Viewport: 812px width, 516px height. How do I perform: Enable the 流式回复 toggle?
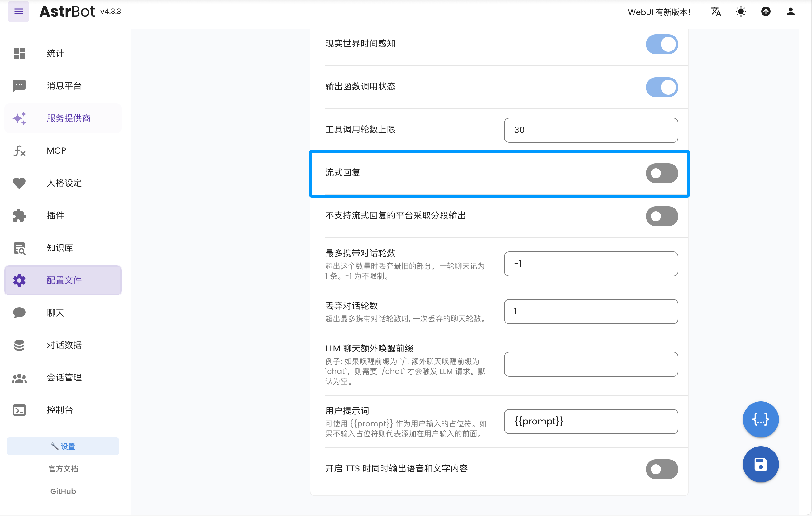662,173
